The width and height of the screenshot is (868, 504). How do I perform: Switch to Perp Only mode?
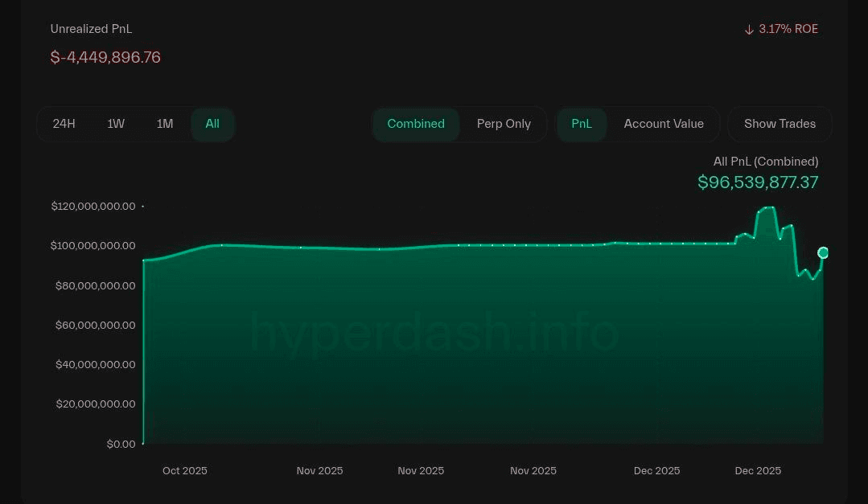tap(504, 124)
